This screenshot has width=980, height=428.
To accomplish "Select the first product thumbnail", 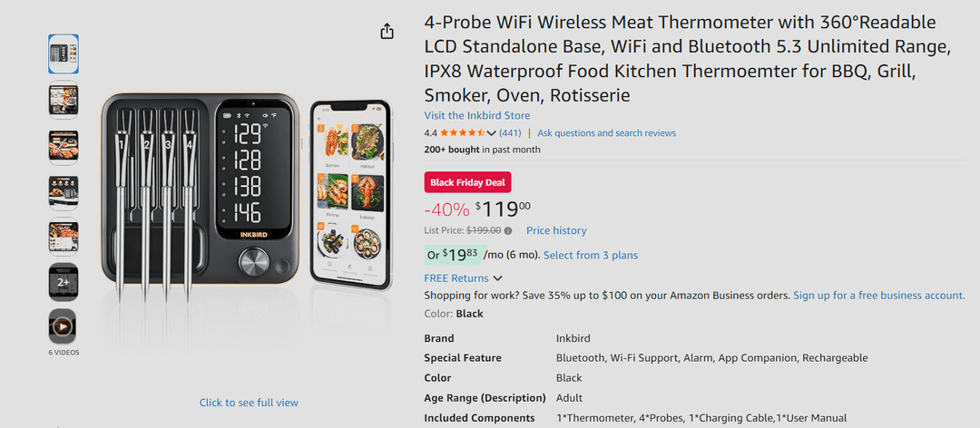I will pos(63,53).
